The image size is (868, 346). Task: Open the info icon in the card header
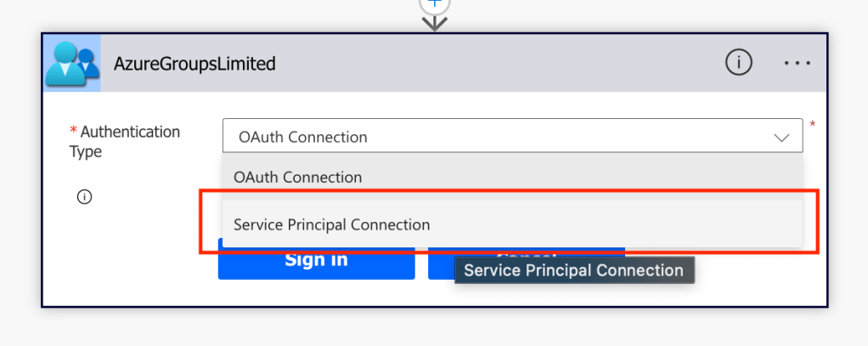[739, 62]
